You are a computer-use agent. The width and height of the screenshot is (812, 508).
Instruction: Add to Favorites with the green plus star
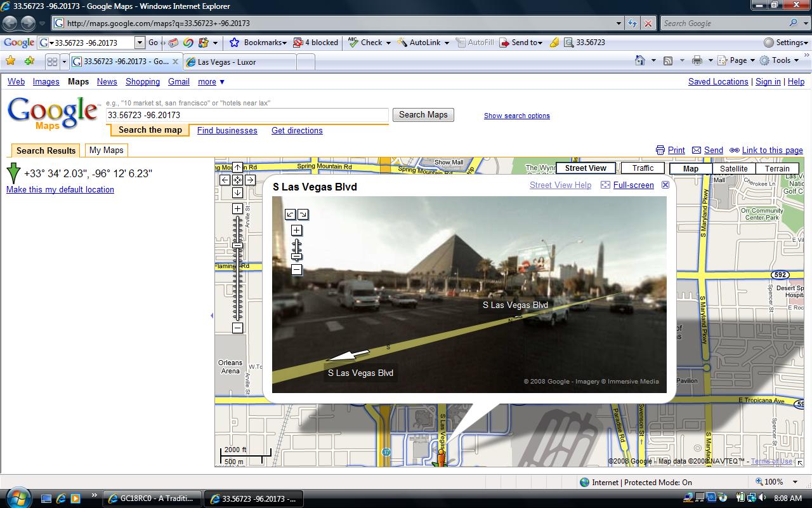tap(29, 61)
